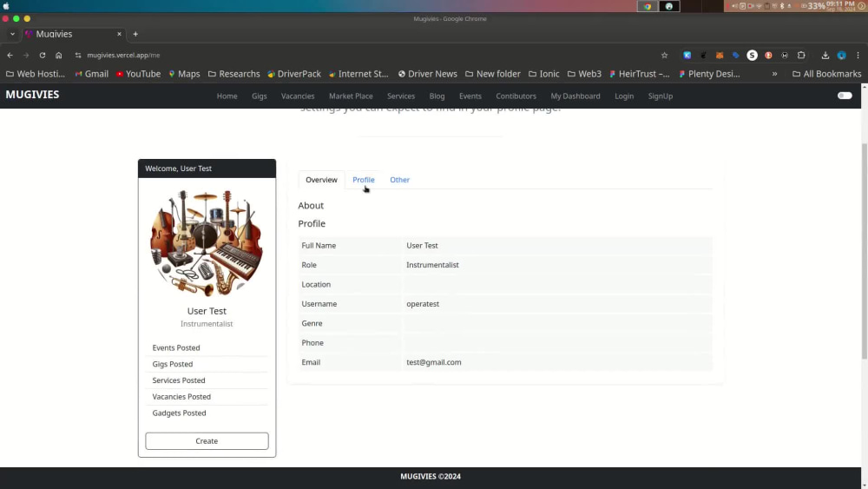The width and height of the screenshot is (868, 489).
Task: Switch to the Profile tab
Action: (364, 180)
